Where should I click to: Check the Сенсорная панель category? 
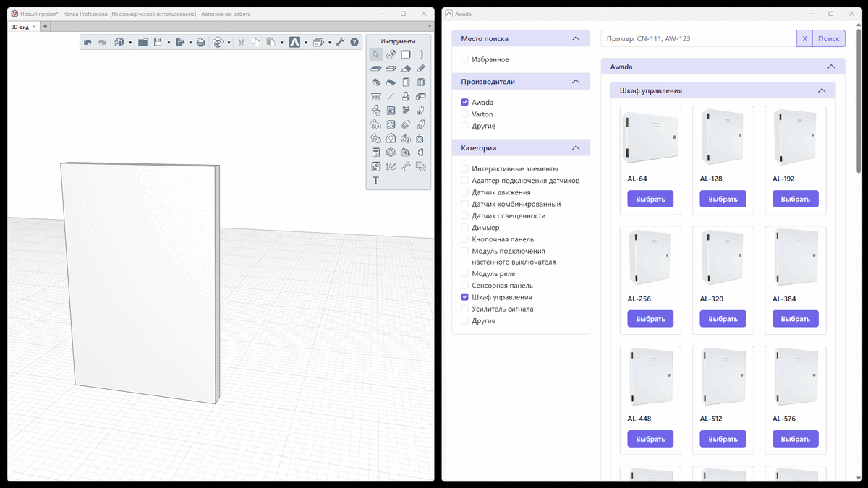pos(465,286)
